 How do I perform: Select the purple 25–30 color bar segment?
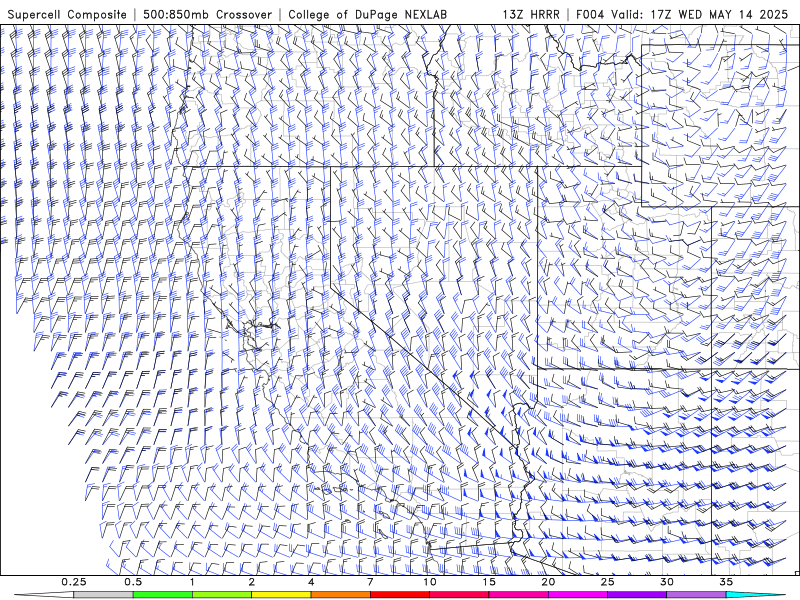(x=637, y=595)
